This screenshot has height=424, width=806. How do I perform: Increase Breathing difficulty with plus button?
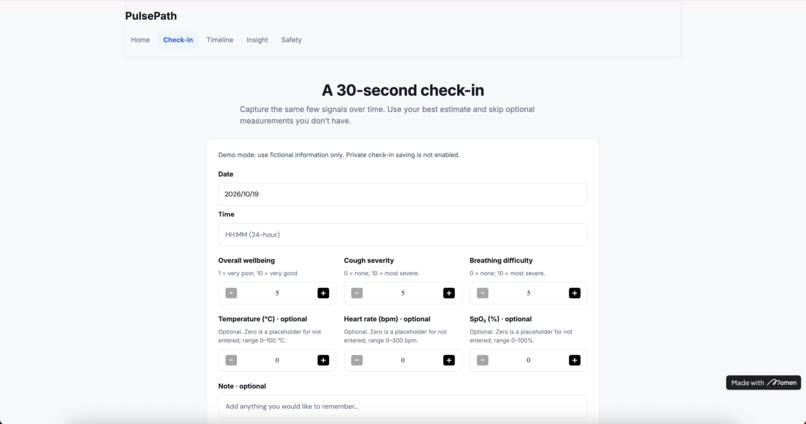575,293
